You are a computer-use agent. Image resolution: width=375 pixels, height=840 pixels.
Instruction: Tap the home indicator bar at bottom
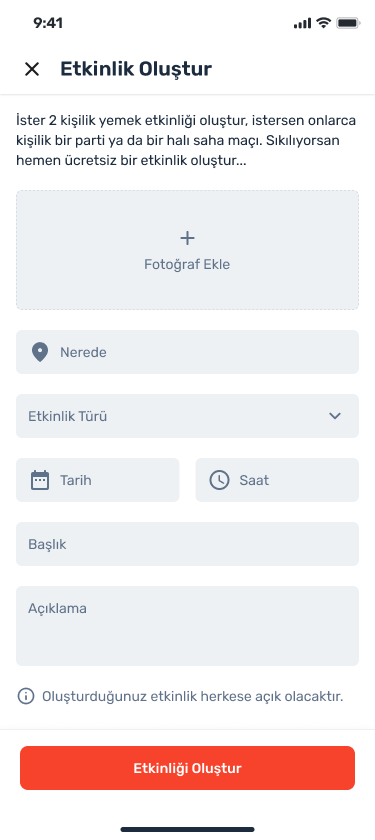[188, 829]
